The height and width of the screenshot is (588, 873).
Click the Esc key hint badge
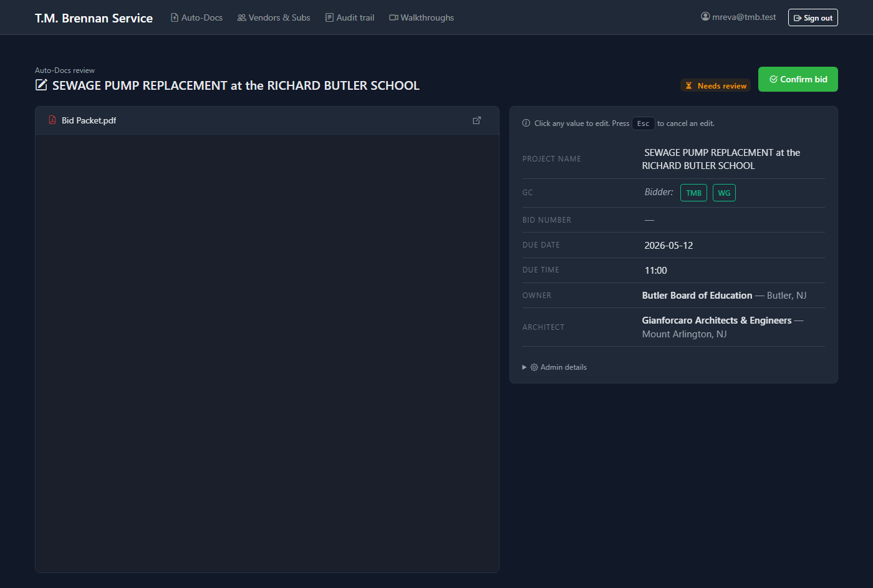pyautogui.click(x=643, y=123)
